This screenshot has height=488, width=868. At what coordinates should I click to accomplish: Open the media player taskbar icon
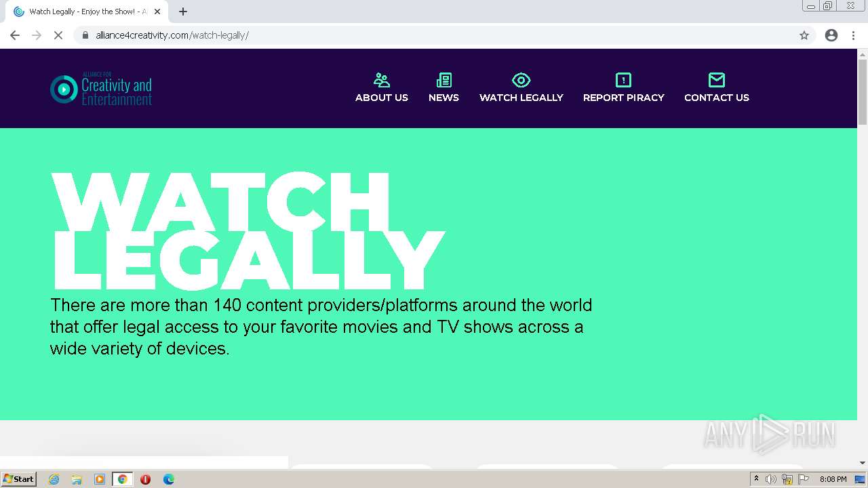[100, 479]
